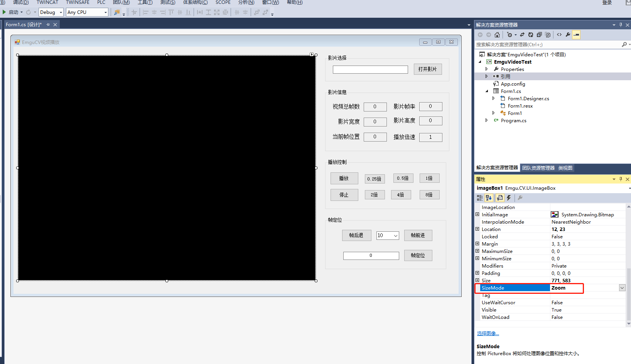631x364 pixels.
Task: Click the Show All Files icon
Action: tap(548, 35)
